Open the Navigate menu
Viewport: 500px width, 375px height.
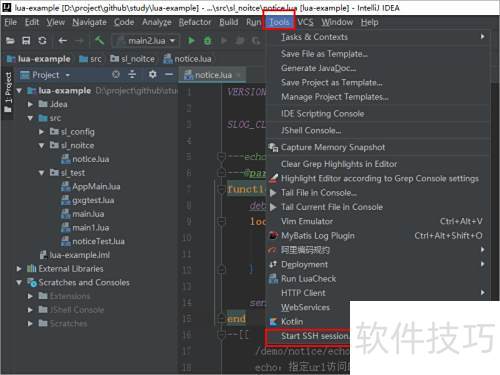(89, 22)
